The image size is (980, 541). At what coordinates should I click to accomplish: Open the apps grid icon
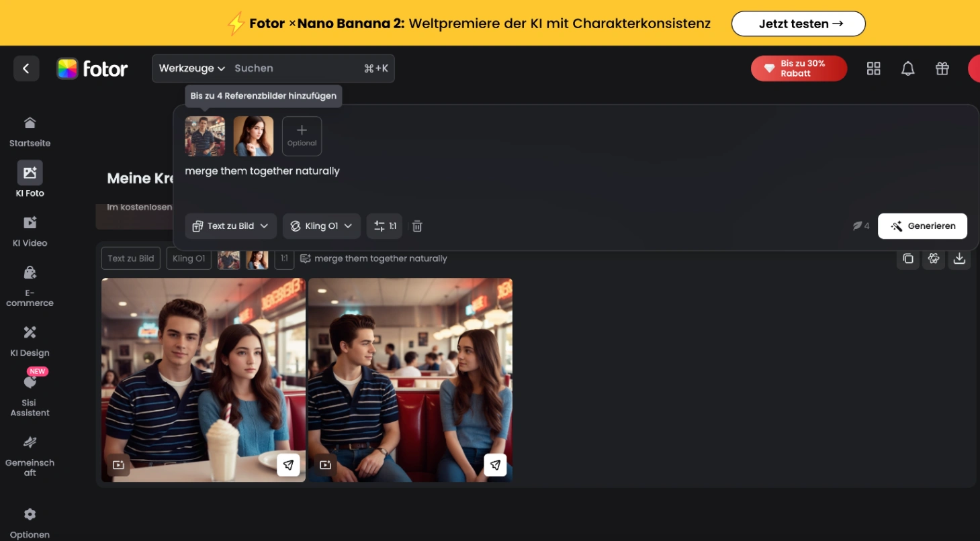[x=873, y=68]
